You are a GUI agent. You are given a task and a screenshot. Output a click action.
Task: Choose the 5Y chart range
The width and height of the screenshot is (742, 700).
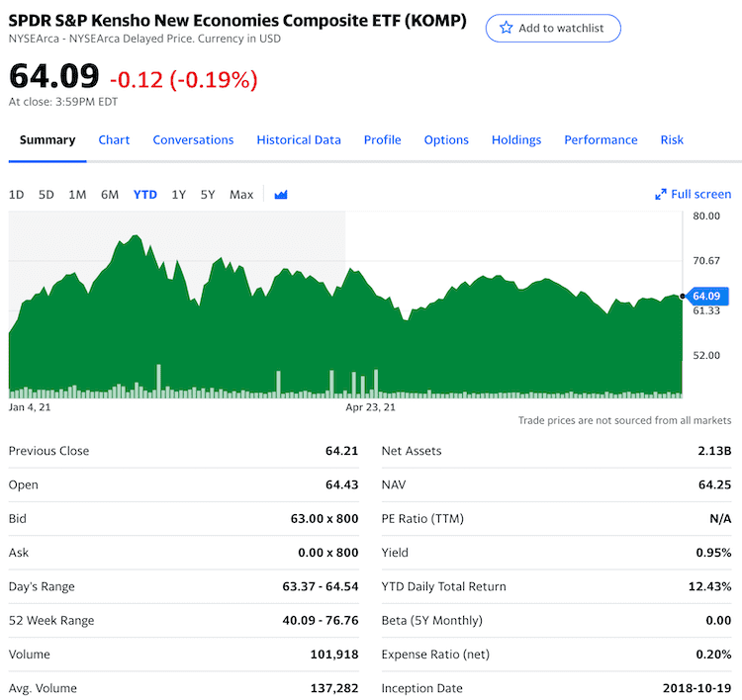pyautogui.click(x=208, y=195)
